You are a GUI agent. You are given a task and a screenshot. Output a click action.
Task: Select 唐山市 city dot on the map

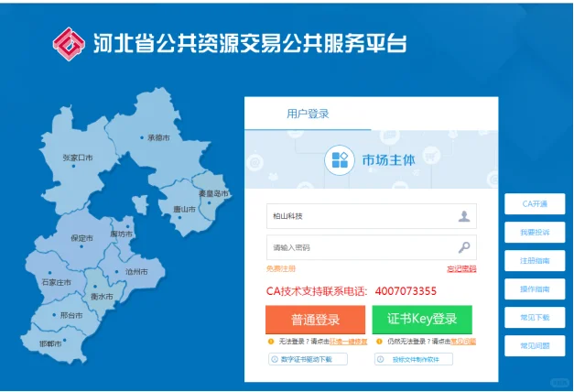179,218
